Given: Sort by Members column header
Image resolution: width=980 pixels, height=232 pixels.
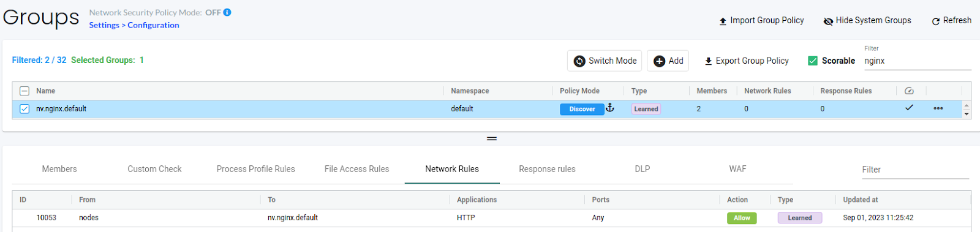Looking at the screenshot, I should click(x=712, y=91).
